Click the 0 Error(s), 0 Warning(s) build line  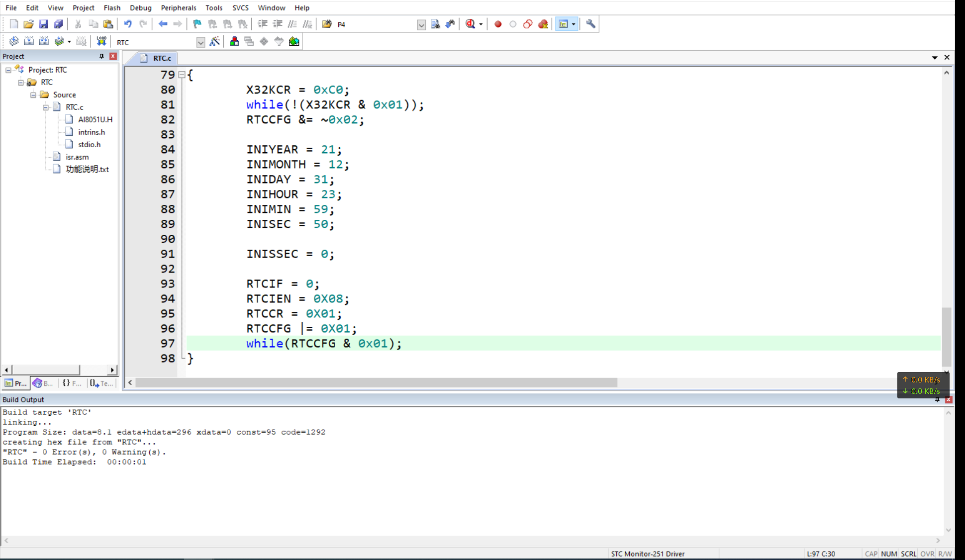[84, 452]
